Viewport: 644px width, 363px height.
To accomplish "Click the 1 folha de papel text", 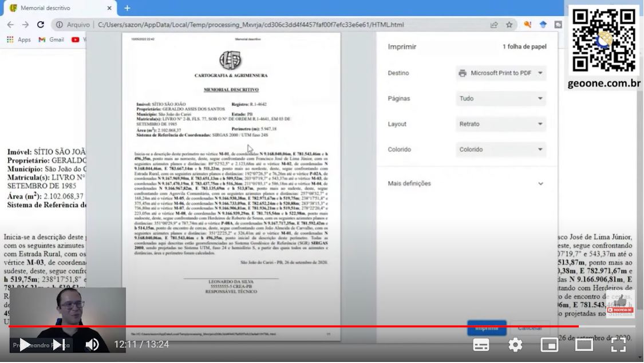I will (524, 47).
